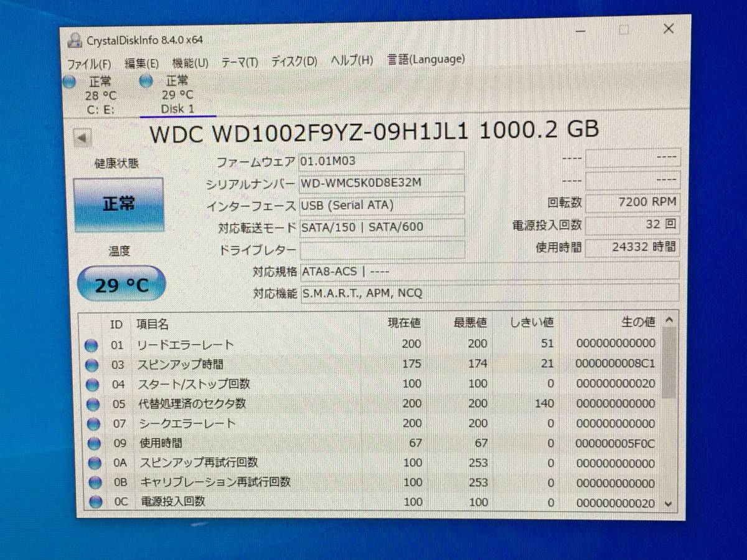
Task: Click raw value 0000000008C1
Action: point(616,363)
